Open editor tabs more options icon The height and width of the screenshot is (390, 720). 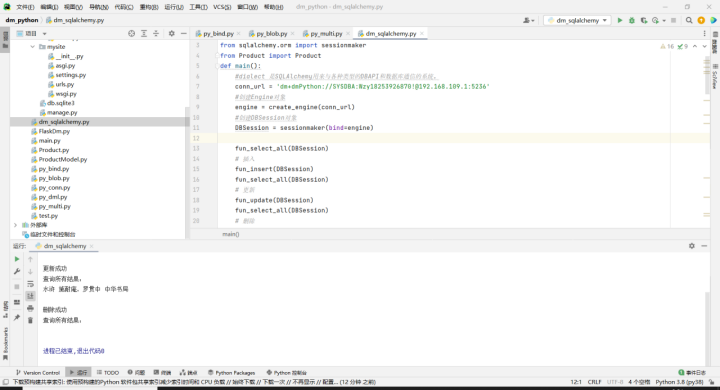(x=704, y=34)
